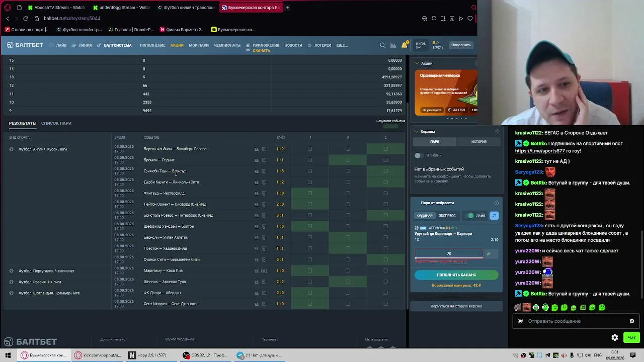This screenshot has height=362, width=644.
Task: Click Футбол. Шотландия. Премьер-Лига row
Action: [49, 293]
